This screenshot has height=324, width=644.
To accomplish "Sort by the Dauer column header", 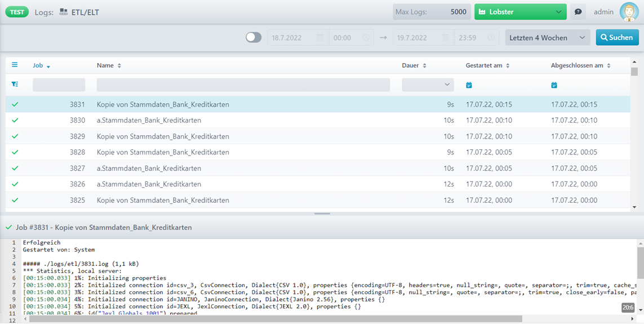I will pos(414,65).
